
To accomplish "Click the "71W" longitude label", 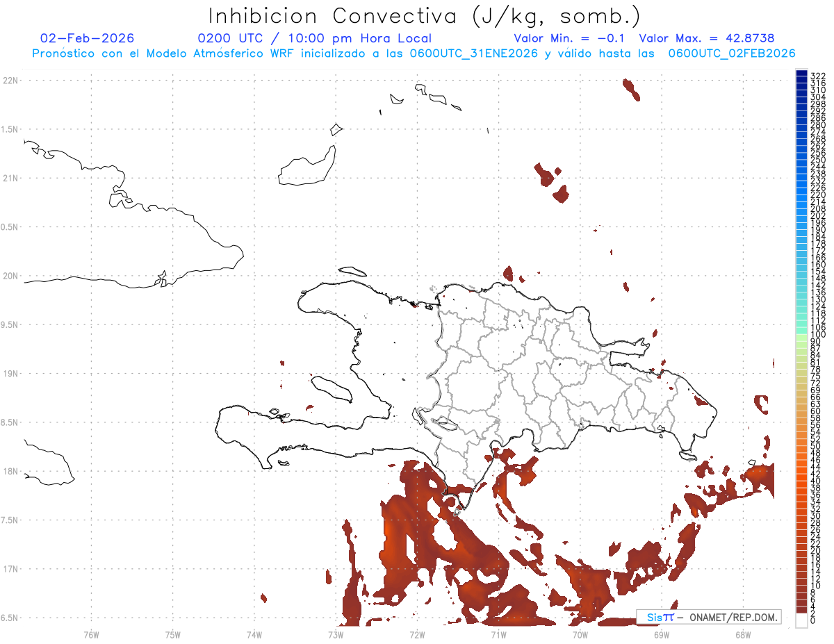I will tap(499, 634).
